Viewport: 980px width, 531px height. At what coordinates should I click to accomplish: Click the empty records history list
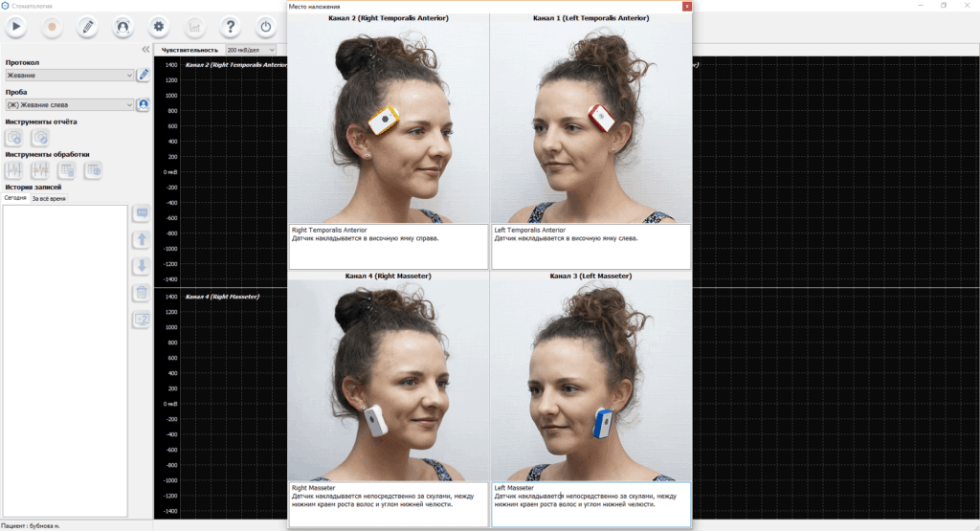pyautogui.click(x=65, y=361)
